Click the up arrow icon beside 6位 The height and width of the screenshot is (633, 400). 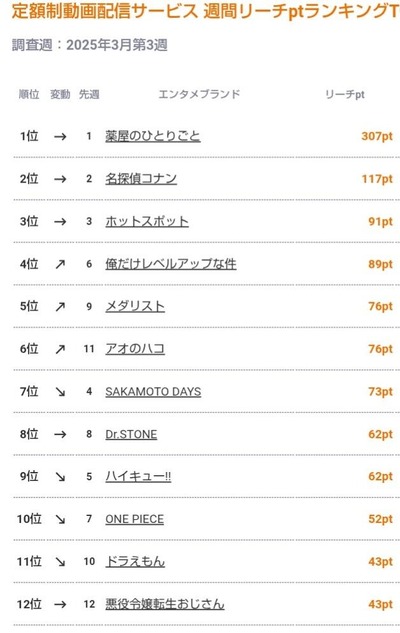point(60,349)
